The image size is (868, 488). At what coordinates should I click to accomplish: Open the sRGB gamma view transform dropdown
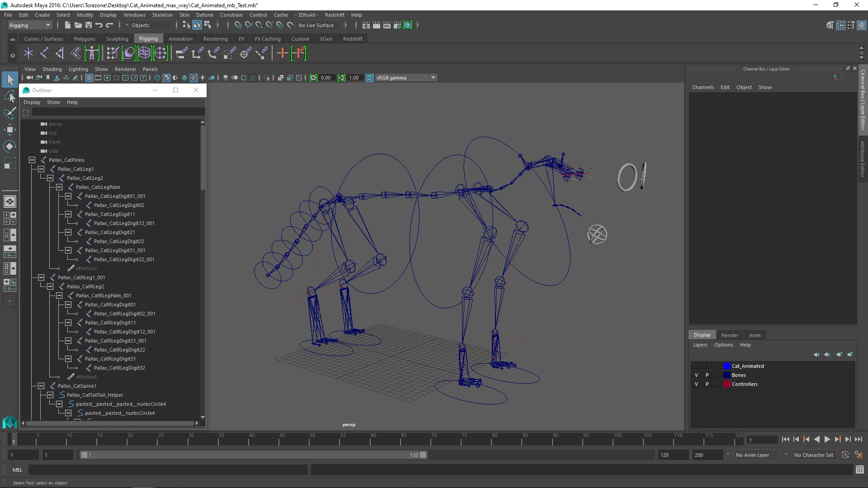pyautogui.click(x=406, y=78)
